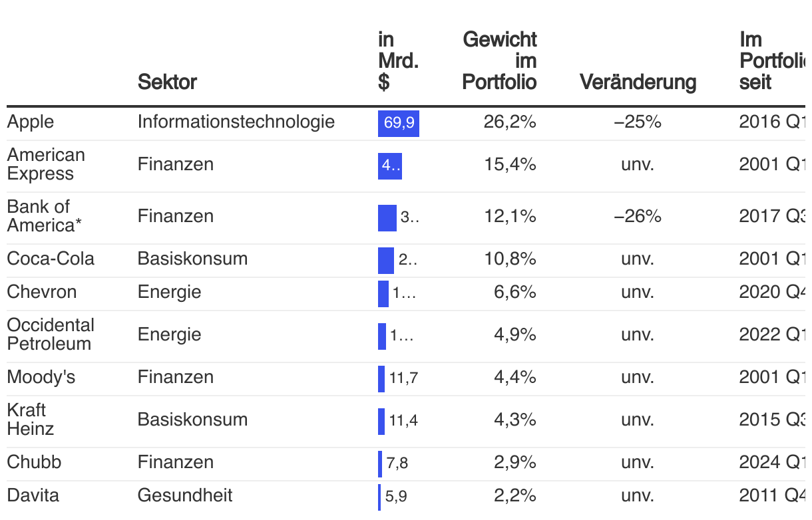Select the Bank of America* cell

43,216
